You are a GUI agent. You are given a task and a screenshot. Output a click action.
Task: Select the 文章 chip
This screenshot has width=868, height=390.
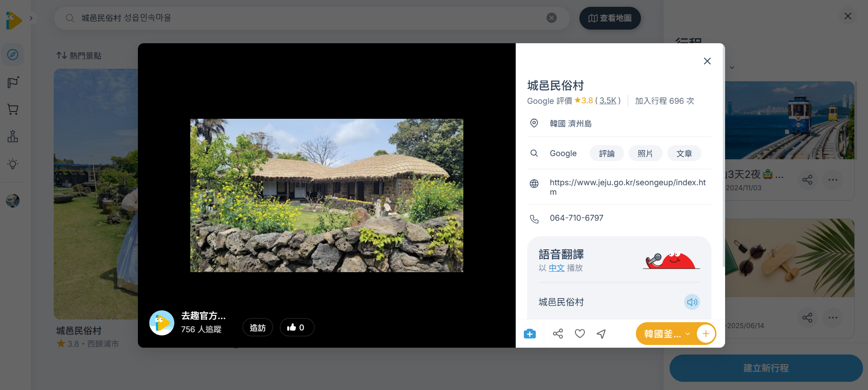[684, 153]
